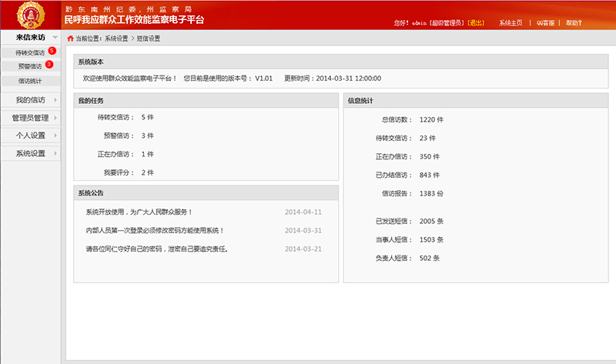Open 预警信访 in the sidebar
This screenshot has width=616, height=364.
point(29,66)
